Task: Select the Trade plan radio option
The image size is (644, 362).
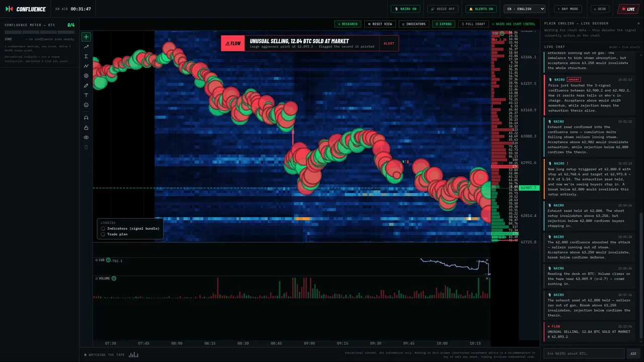Action: pos(103,234)
